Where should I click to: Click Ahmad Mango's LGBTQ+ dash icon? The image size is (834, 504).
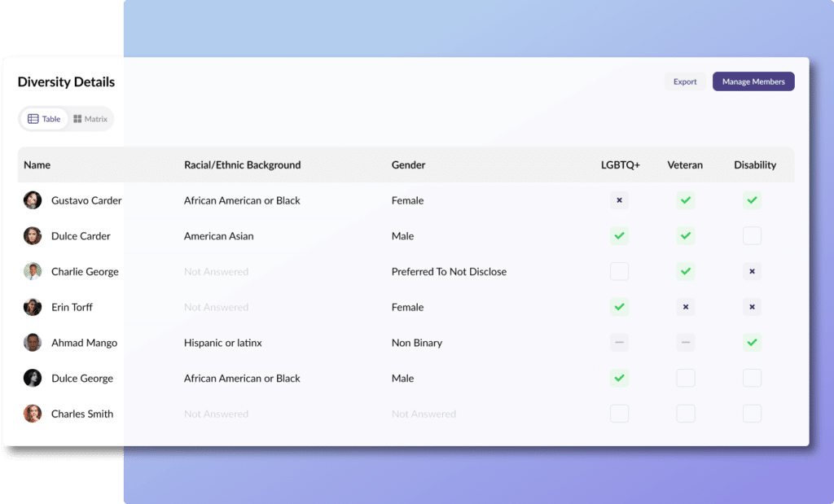click(619, 343)
